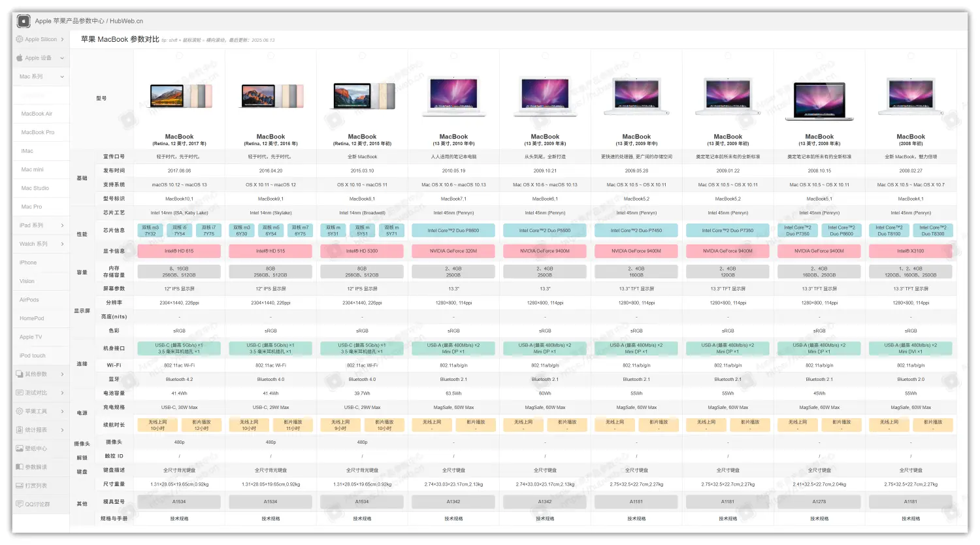
Task: Go to Apple TV in the sidebar
Action: click(x=31, y=337)
